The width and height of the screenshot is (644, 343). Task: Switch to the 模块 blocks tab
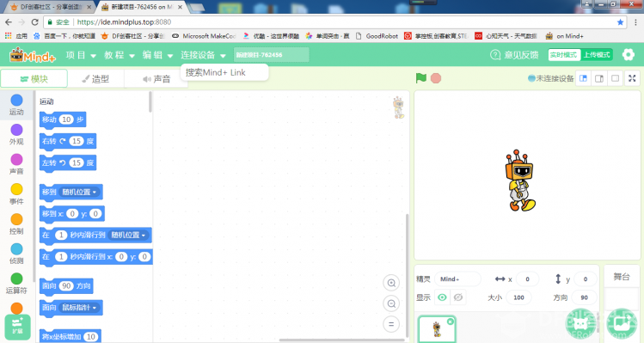tap(34, 78)
